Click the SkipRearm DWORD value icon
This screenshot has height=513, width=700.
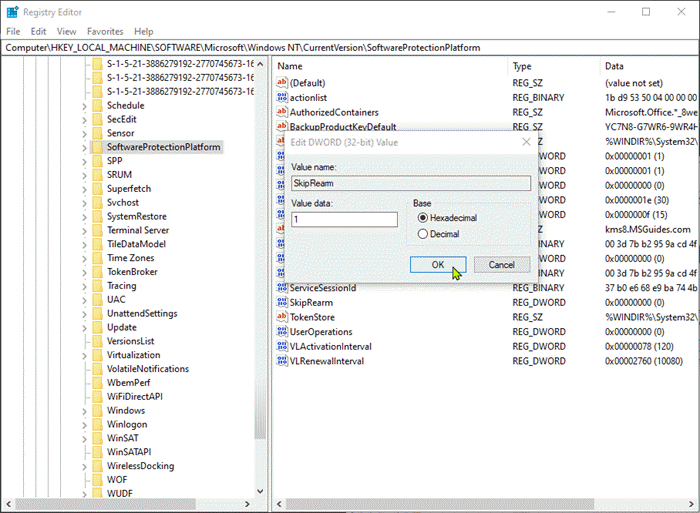(x=282, y=302)
